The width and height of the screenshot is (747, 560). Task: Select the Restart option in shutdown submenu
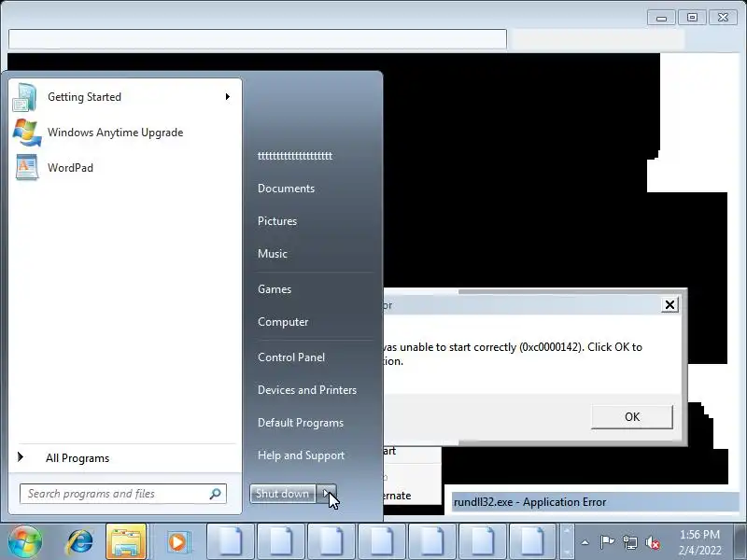pyautogui.click(x=412, y=451)
